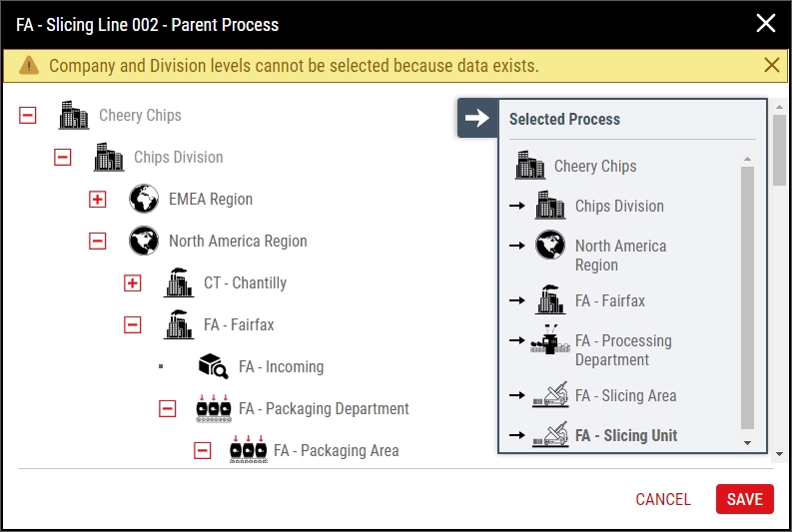The image size is (792, 532).
Task: Click the slicer icon next to FA - Slicing Area
Action: 550,395
